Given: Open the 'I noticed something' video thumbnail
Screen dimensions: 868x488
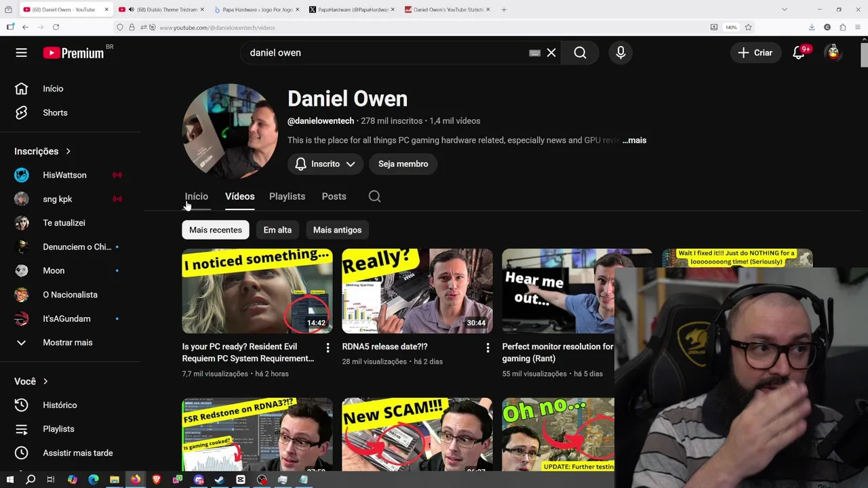Looking at the screenshot, I should click(257, 291).
